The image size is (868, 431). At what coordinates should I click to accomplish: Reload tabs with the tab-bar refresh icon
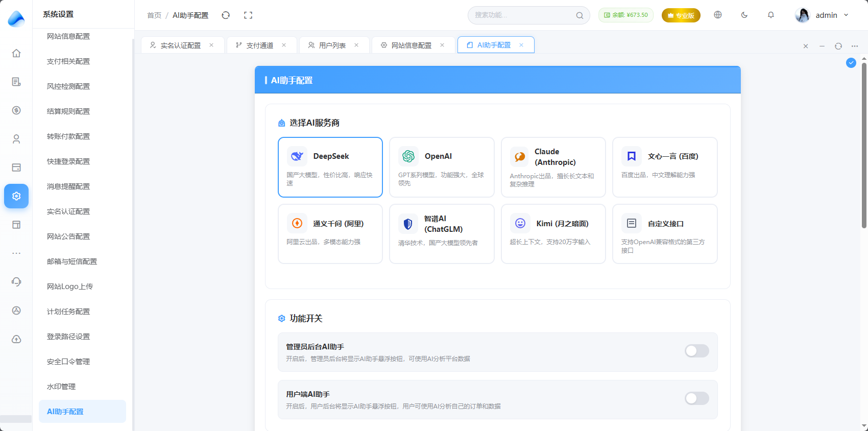click(x=838, y=46)
